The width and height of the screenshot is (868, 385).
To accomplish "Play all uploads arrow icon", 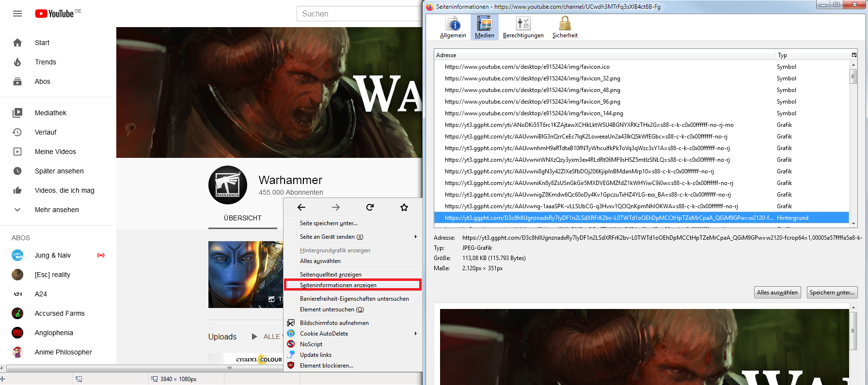I will tap(254, 337).
